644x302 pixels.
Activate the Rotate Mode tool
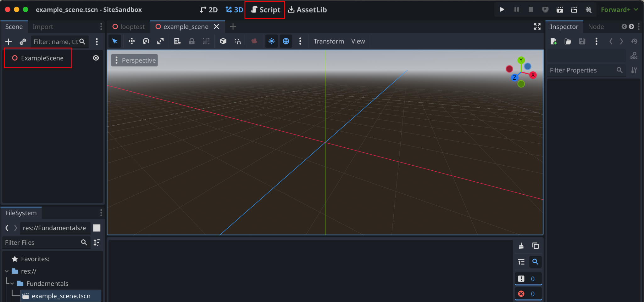(x=146, y=41)
